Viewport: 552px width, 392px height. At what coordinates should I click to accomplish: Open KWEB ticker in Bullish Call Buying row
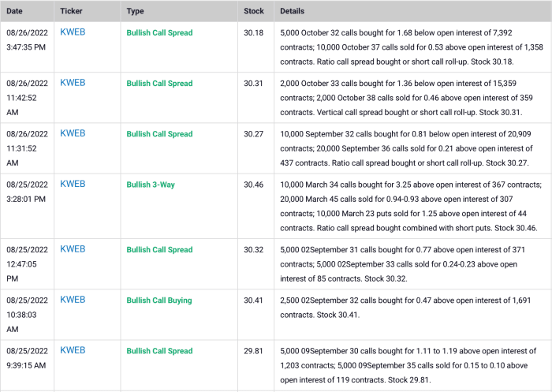[73, 300]
